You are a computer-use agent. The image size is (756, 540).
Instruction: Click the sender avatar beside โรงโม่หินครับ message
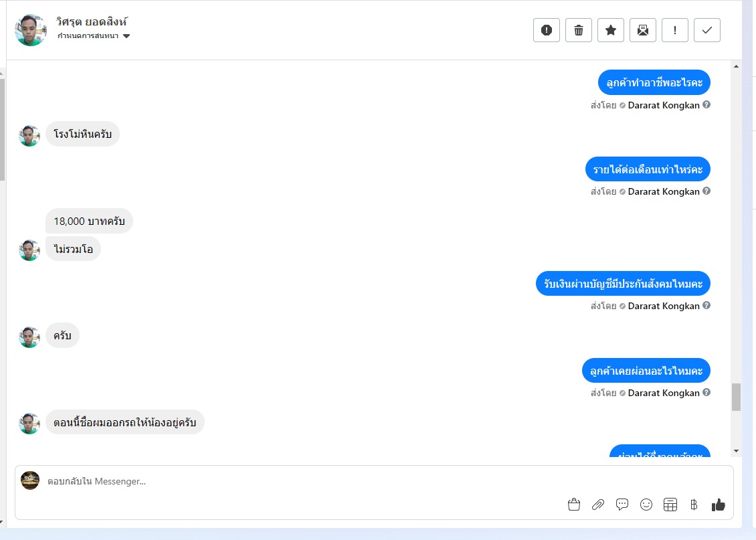29,136
